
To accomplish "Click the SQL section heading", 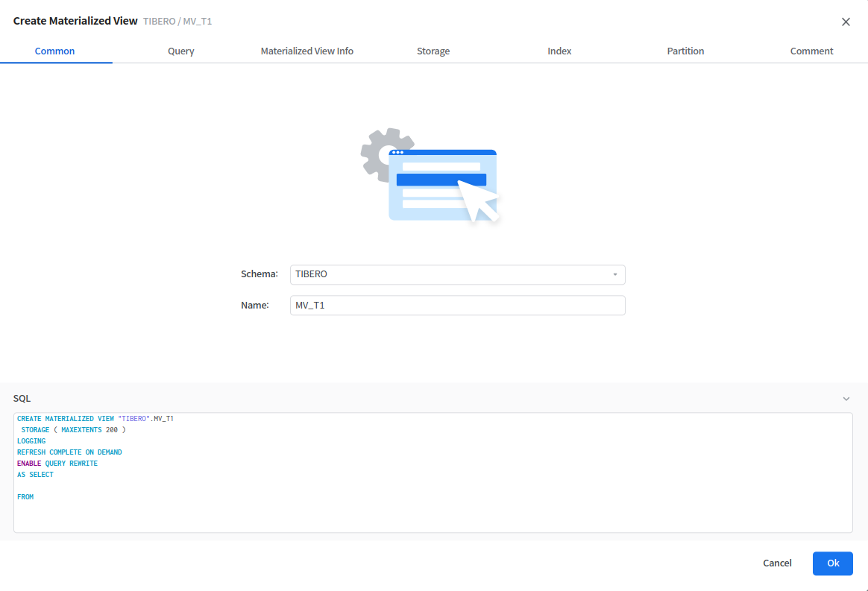I will pyautogui.click(x=22, y=399).
